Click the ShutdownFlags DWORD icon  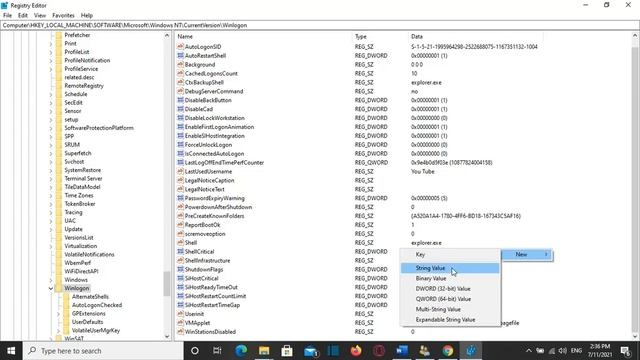click(x=180, y=269)
